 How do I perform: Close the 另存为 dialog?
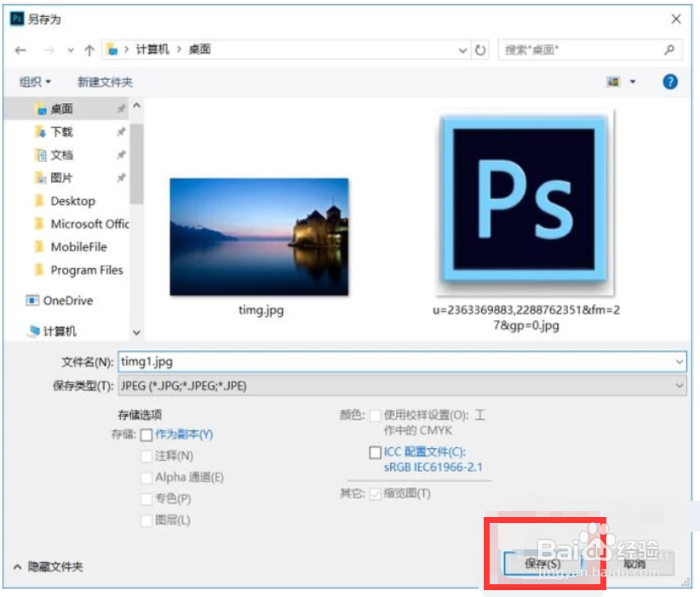point(676,19)
